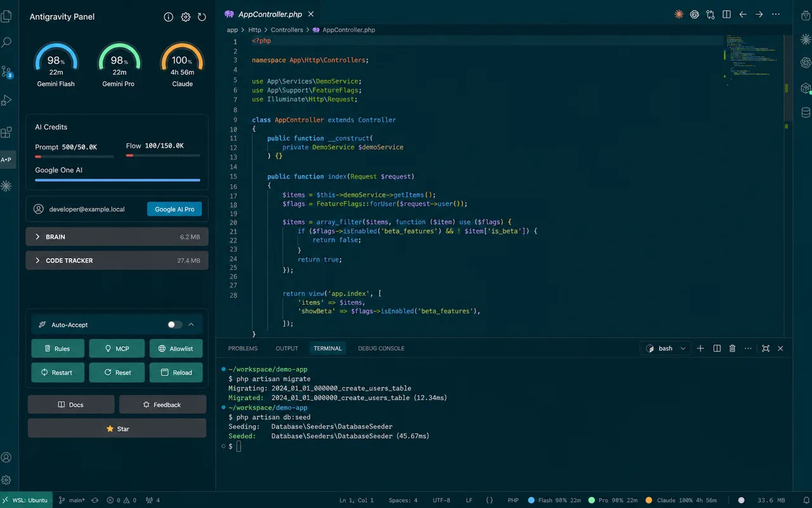This screenshot has height=508, width=812.
Task: Expand the CODE TRACKER section
Action: click(x=117, y=260)
